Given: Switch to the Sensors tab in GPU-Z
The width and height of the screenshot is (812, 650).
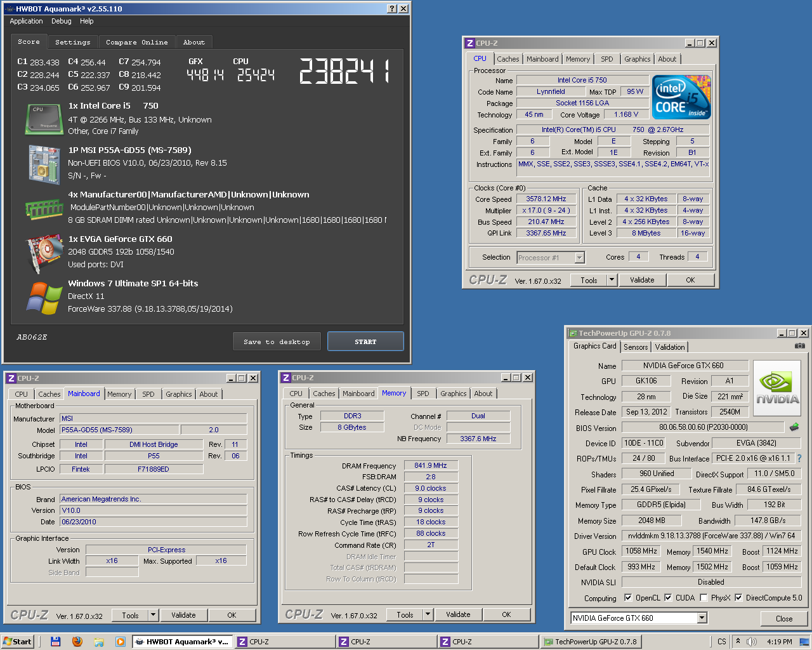Looking at the screenshot, I should tap(636, 347).
